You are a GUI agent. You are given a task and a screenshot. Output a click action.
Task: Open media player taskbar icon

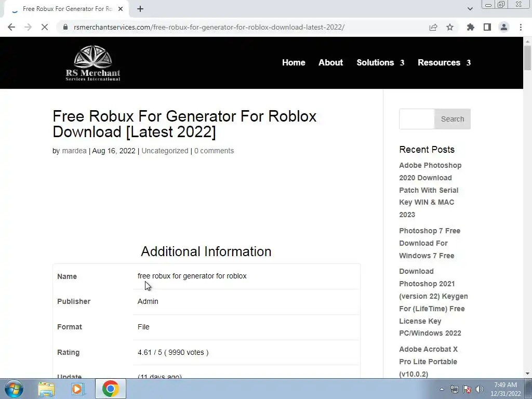[77, 389]
